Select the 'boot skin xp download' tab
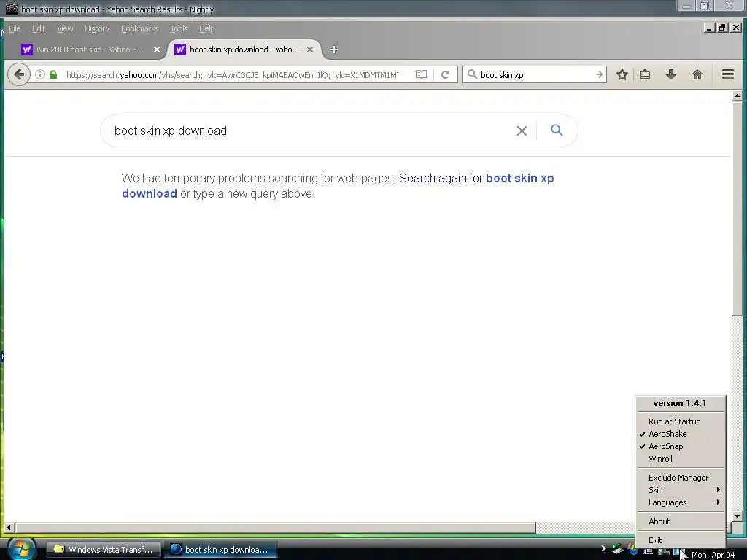 (x=244, y=50)
